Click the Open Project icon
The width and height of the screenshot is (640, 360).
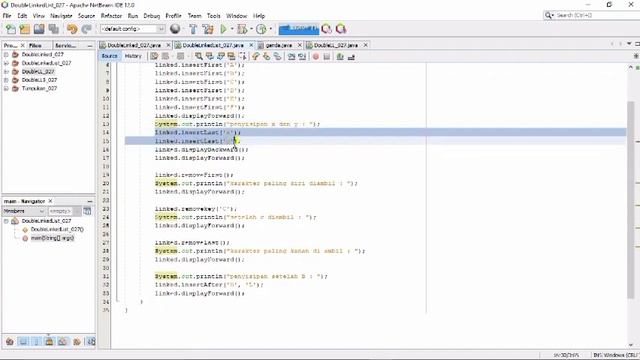(x=39, y=29)
